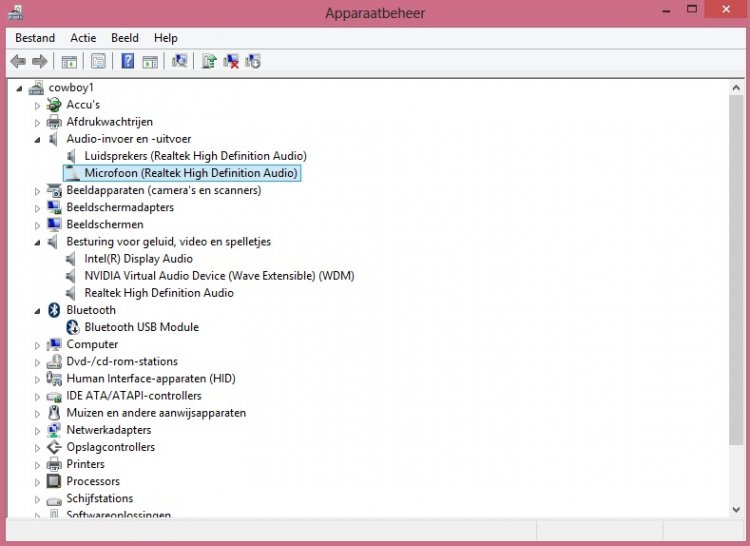Expand the Afdrukwachtrijen category
The image size is (750, 546).
coord(37,122)
